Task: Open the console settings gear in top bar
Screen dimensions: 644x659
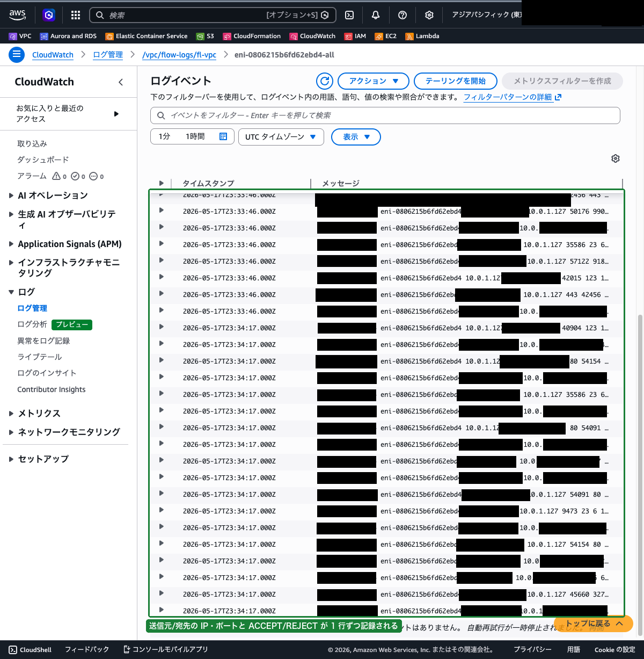Action: tap(429, 15)
